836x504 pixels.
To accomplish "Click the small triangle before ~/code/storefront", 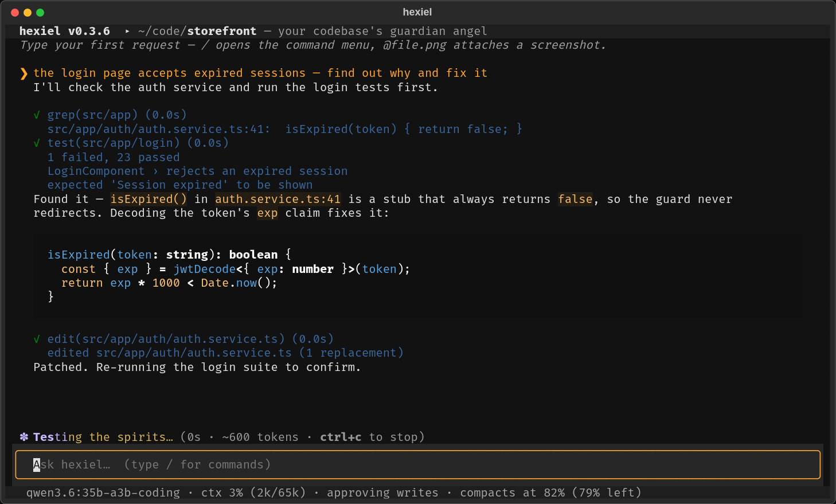I will tap(127, 32).
